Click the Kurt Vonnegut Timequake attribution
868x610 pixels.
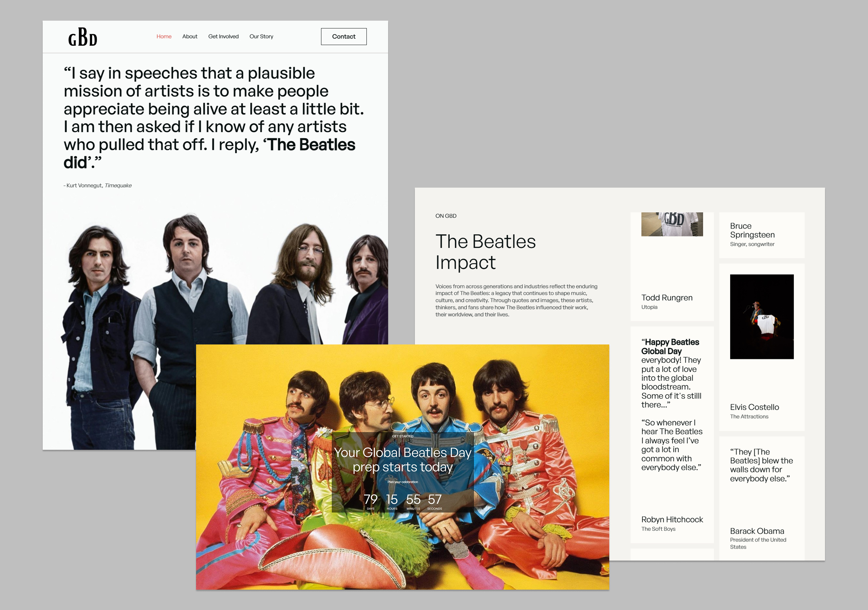(98, 185)
